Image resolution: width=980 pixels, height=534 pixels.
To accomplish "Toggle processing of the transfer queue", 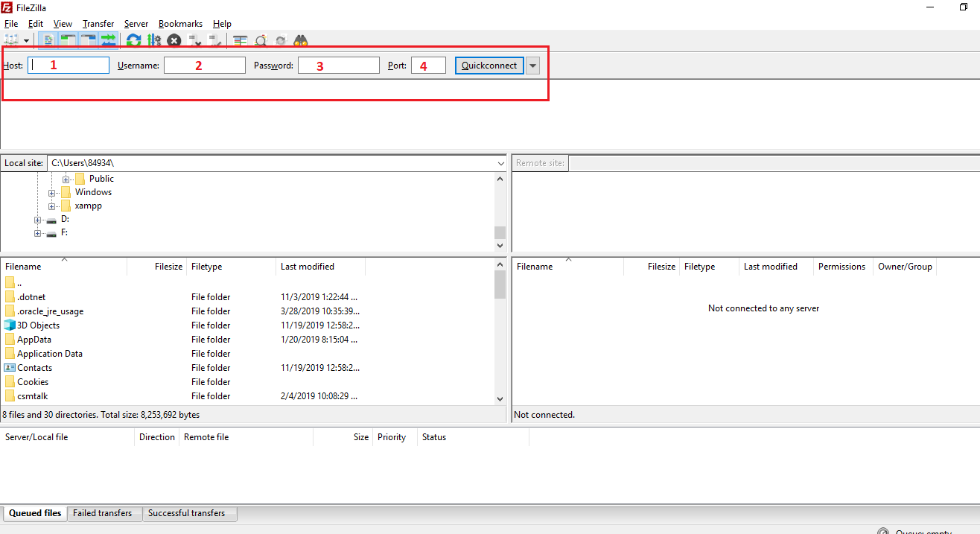I will click(154, 40).
